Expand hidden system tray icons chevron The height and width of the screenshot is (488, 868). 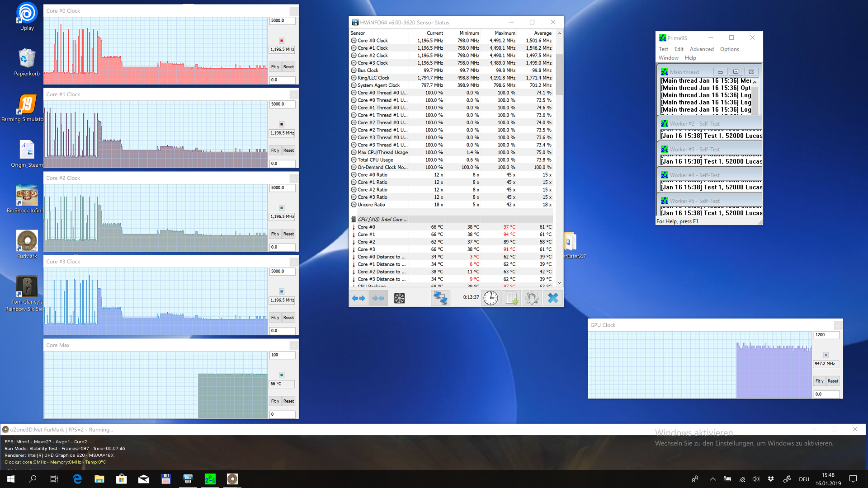(x=712, y=479)
